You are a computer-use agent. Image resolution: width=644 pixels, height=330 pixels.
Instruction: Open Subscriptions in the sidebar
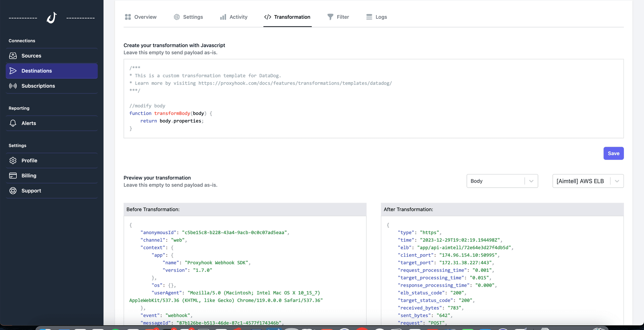[x=52, y=86]
